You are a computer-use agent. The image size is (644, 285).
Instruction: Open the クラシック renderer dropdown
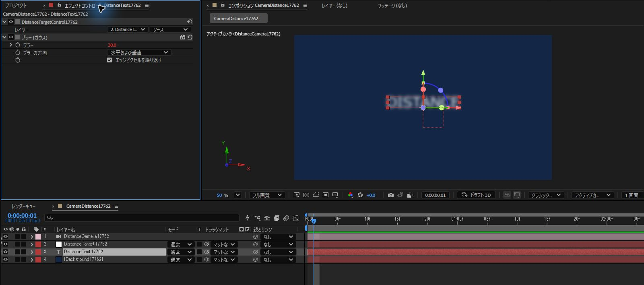coord(546,195)
